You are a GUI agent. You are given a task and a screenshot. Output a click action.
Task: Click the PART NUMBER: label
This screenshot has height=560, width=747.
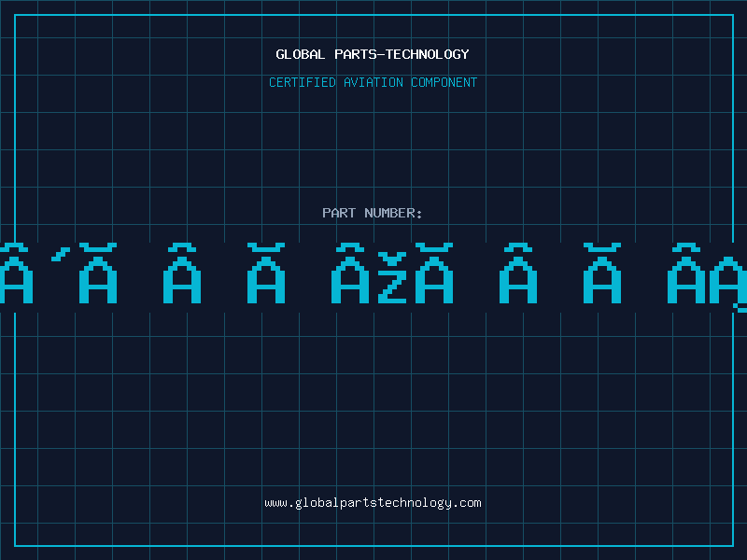click(x=373, y=213)
